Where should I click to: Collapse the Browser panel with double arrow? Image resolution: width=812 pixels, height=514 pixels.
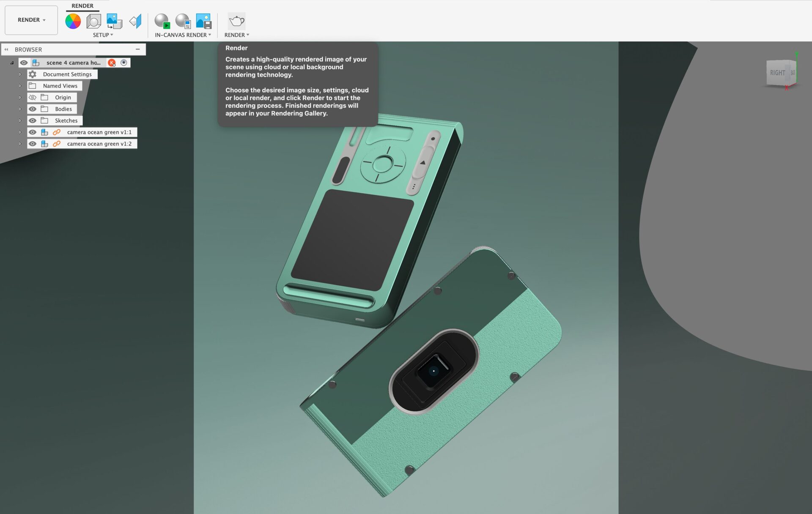click(6, 49)
